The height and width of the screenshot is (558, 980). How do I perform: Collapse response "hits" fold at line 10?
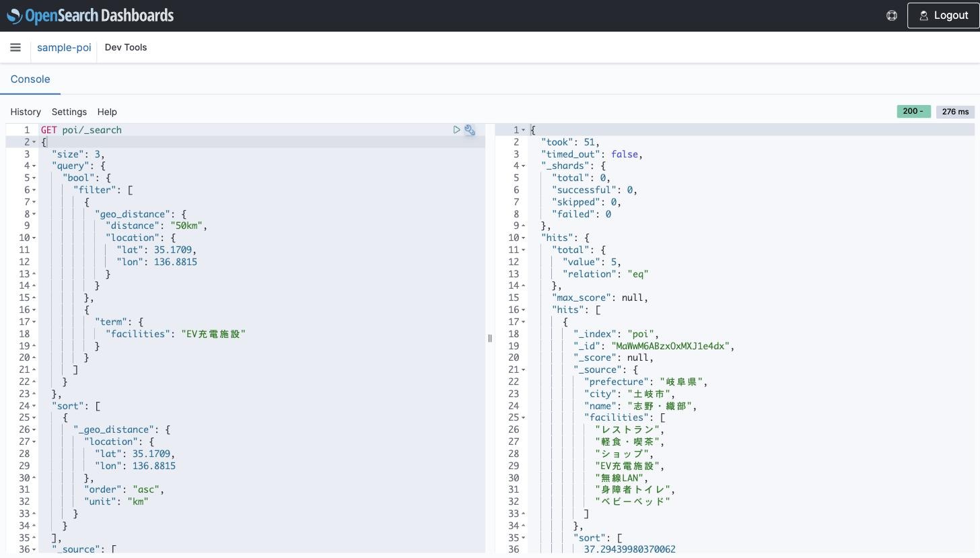point(524,238)
